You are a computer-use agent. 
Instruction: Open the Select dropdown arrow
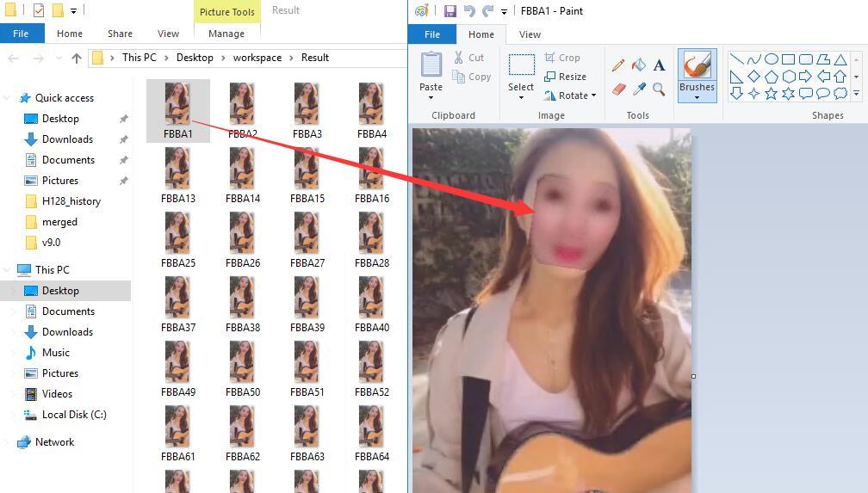click(x=521, y=98)
